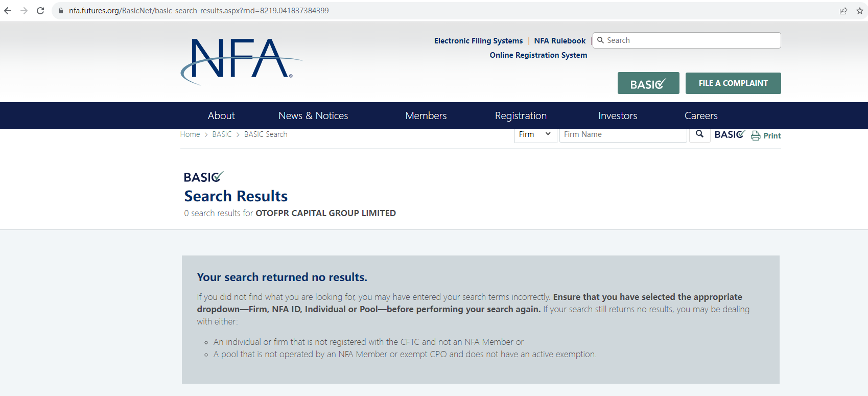Open the NFA Rulebook link
This screenshot has height=396, width=868.
(x=560, y=41)
